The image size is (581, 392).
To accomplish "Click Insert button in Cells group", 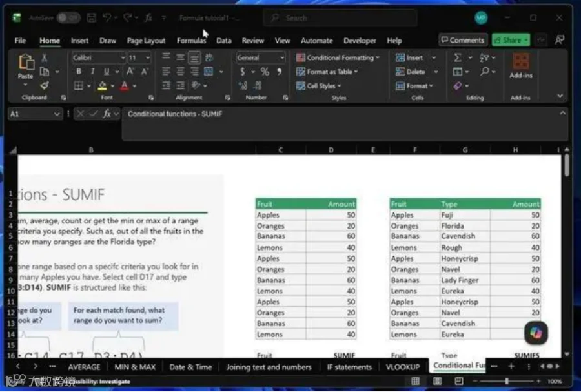I will (409, 57).
